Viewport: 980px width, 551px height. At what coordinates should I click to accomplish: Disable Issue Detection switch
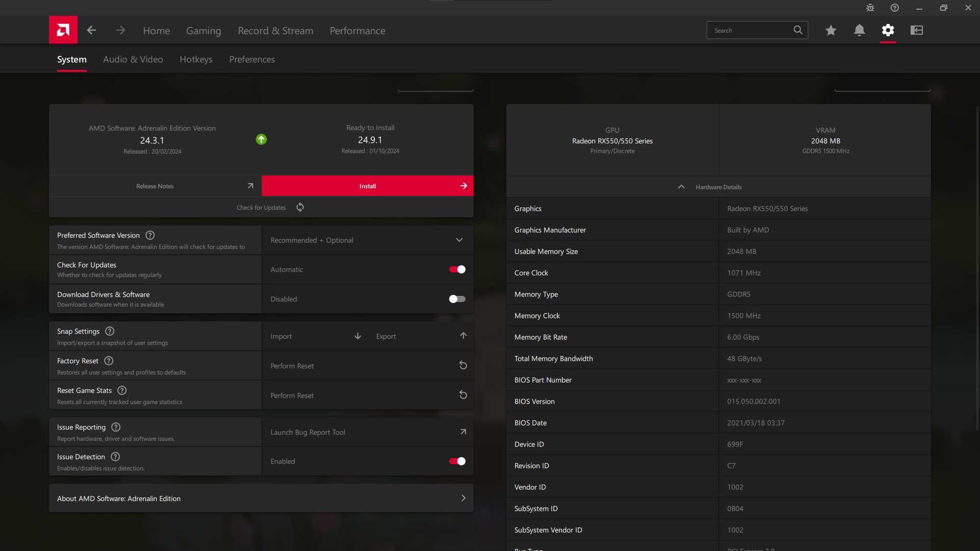tap(457, 461)
